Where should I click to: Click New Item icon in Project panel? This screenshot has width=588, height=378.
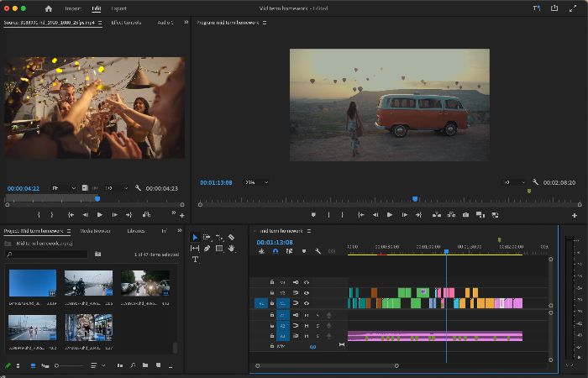158,365
